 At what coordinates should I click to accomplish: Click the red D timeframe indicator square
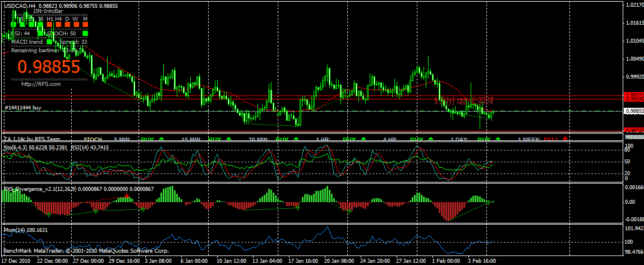click(x=67, y=25)
